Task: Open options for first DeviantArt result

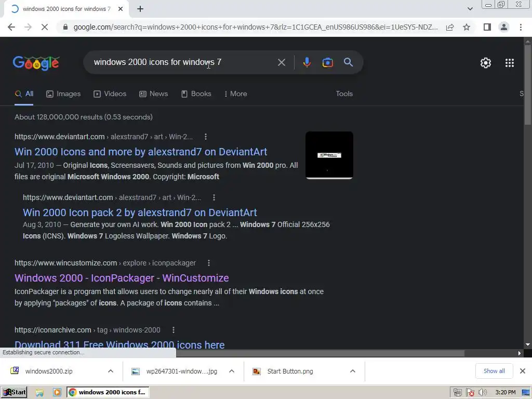Action: tap(206, 137)
